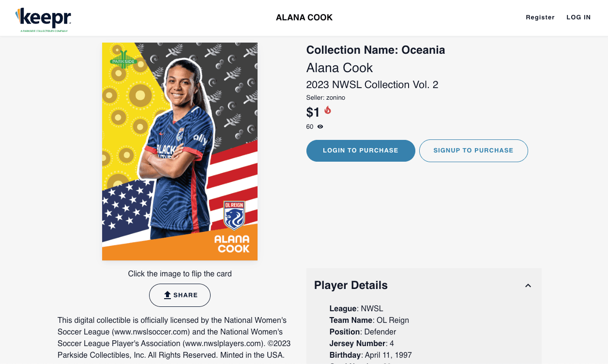The width and height of the screenshot is (608, 364).
Task: Click the Alana Cook page title
Action: [x=304, y=17]
